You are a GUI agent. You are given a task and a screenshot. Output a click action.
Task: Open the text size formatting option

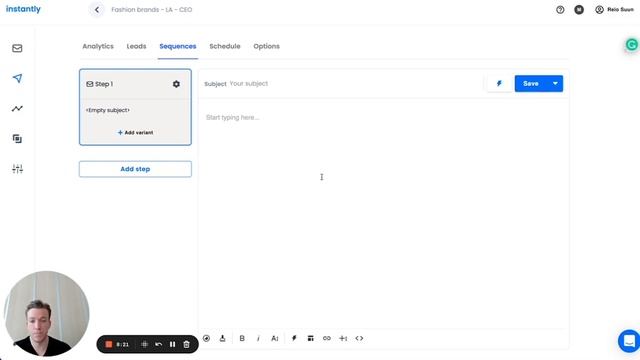pyautogui.click(x=275, y=338)
